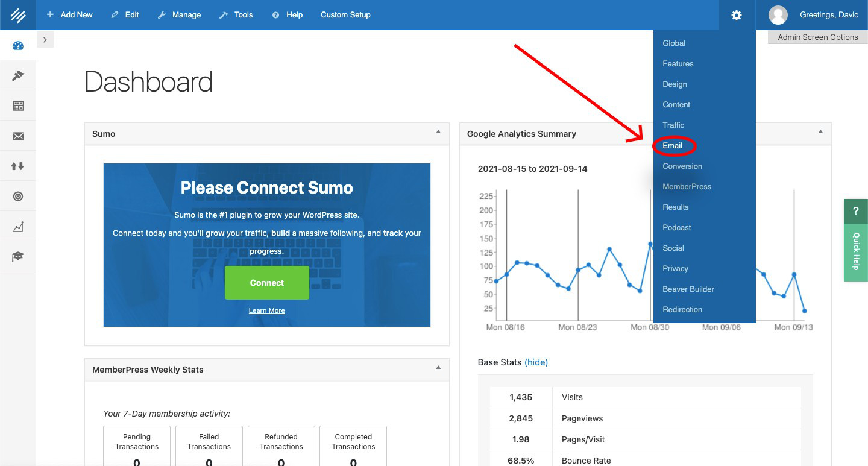The width and height of the screenshot is (868, 466).
Task: Collapse the Google Analytics Summary panel
Action: coord(820,133)
